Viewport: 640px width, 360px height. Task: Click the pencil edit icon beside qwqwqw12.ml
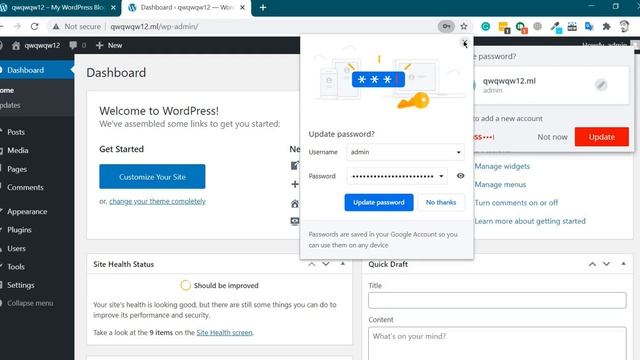601,85
